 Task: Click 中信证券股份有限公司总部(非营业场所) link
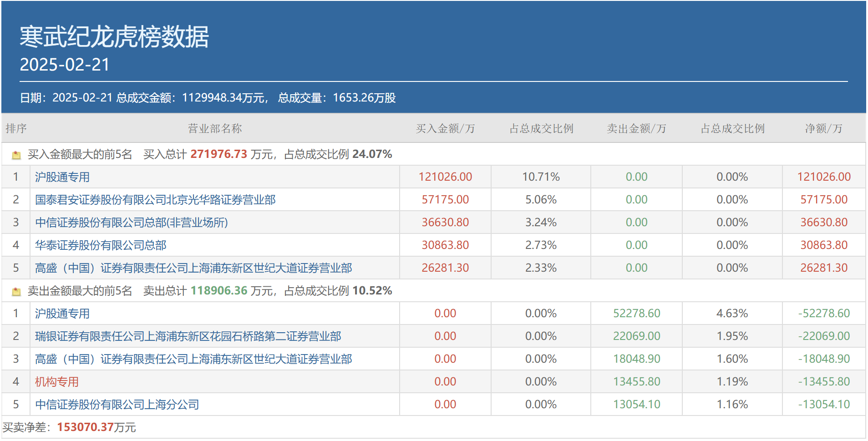point(132,223)
